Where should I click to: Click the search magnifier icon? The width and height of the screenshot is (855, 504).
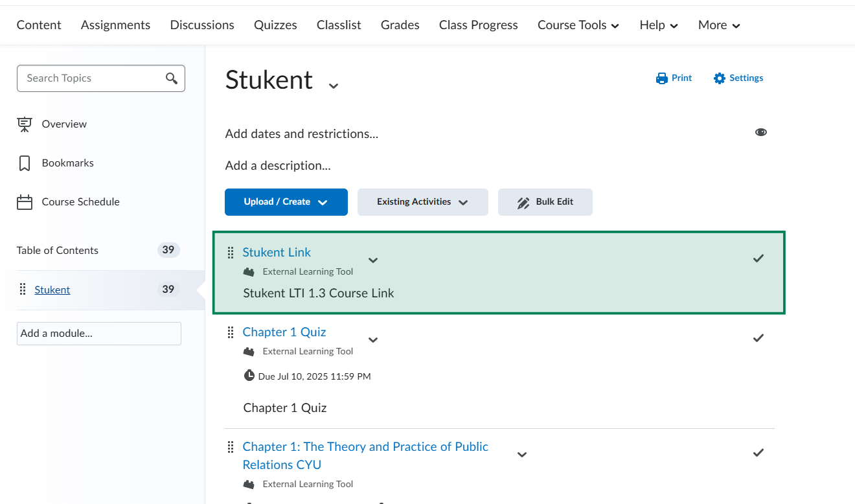tap(172, 78)
